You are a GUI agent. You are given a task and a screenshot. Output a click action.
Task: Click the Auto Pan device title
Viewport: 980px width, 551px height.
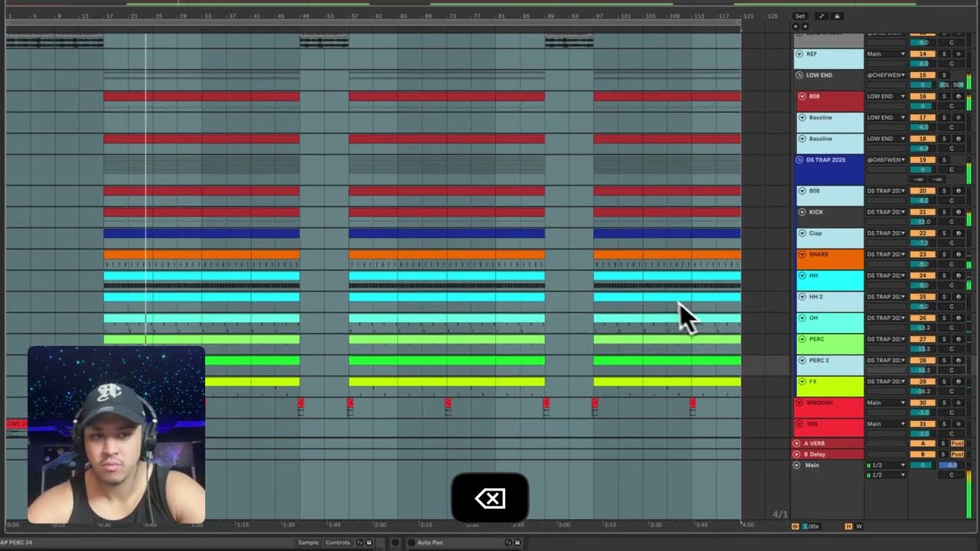430,543
